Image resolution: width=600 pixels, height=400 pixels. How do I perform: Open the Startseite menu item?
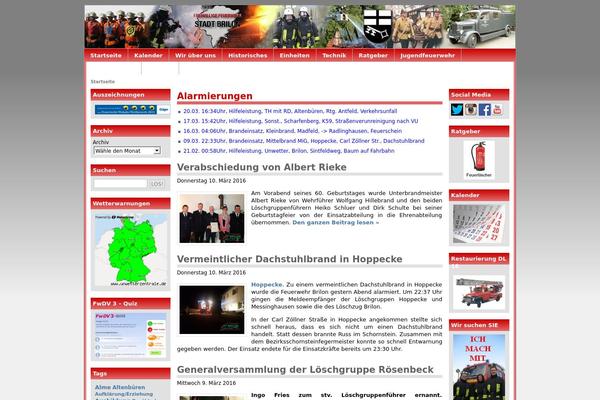106,56
